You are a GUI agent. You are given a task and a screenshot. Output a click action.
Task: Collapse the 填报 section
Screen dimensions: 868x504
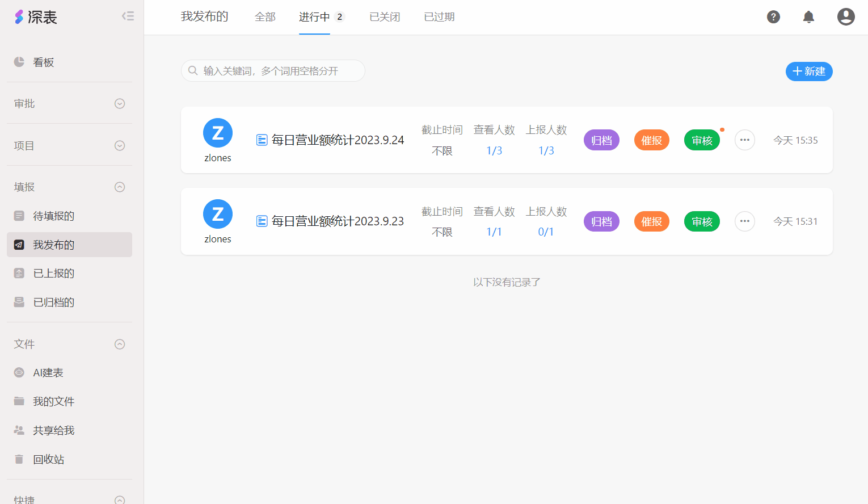120,187
